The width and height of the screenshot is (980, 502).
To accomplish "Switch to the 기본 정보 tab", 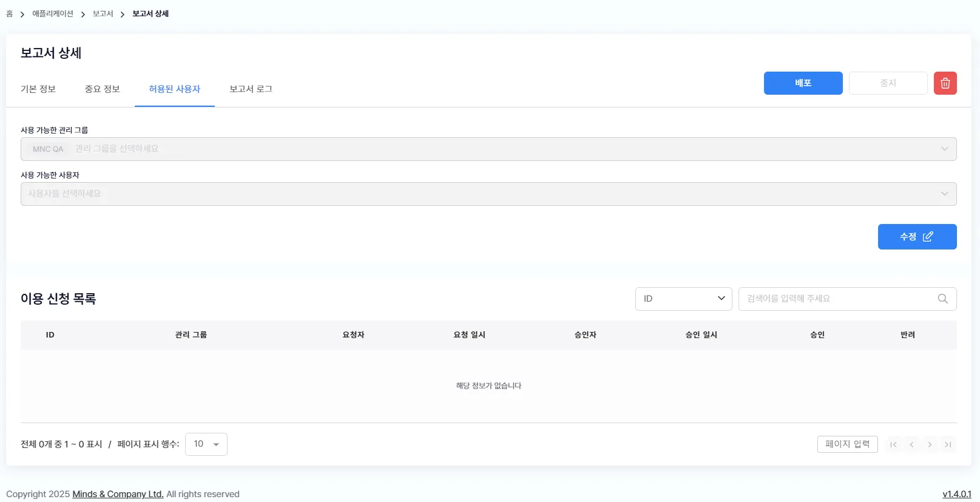I will [38, 89].
